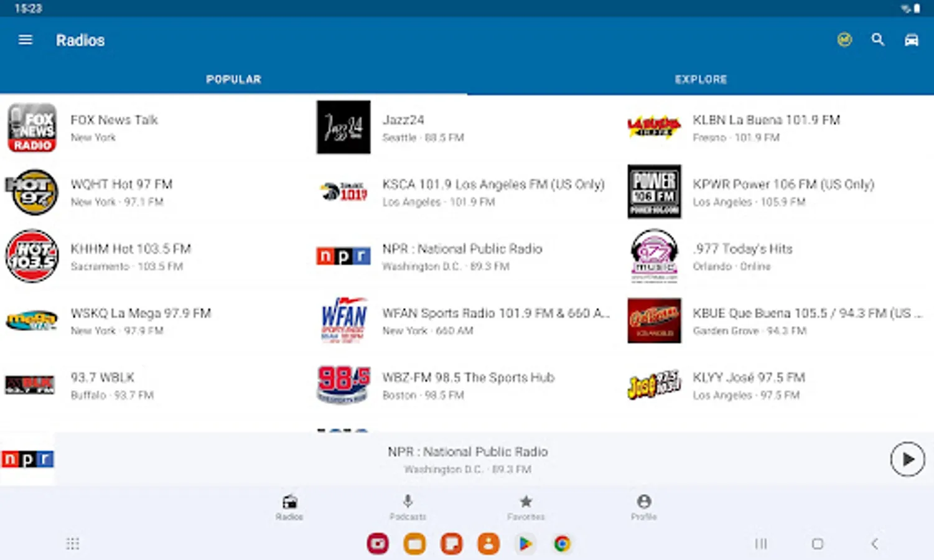Click the 'Orlando · Online' subtitle
The width and height of the screenshot is (934, 560).
pyautogui.click(x=732, y=266)
